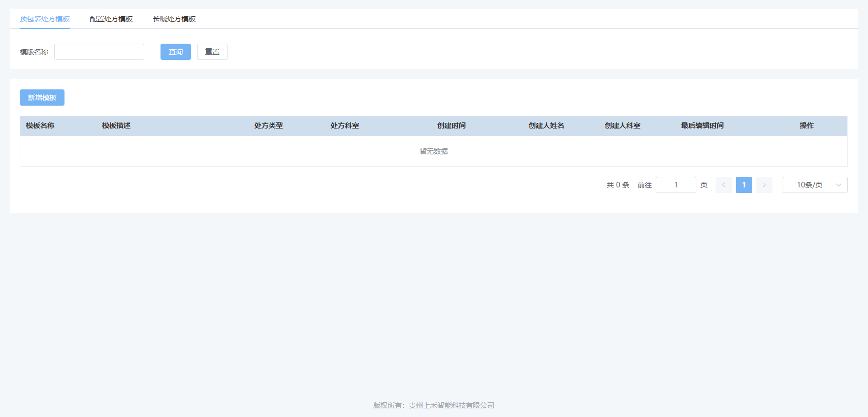This screenshot has width=868, height=417.
Task: Select page 1 in pagination
Action: coord(744,185)
